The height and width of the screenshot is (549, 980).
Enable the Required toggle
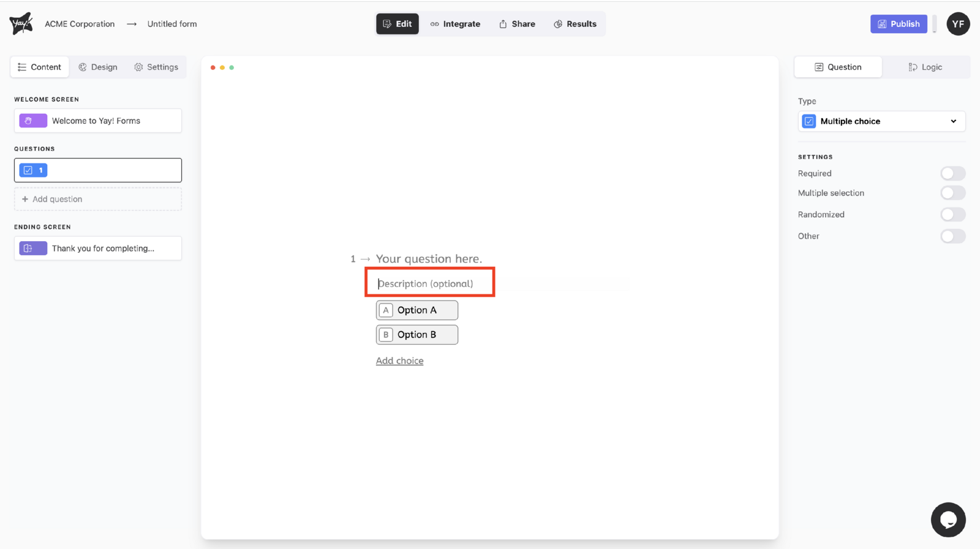pos(952,174)
